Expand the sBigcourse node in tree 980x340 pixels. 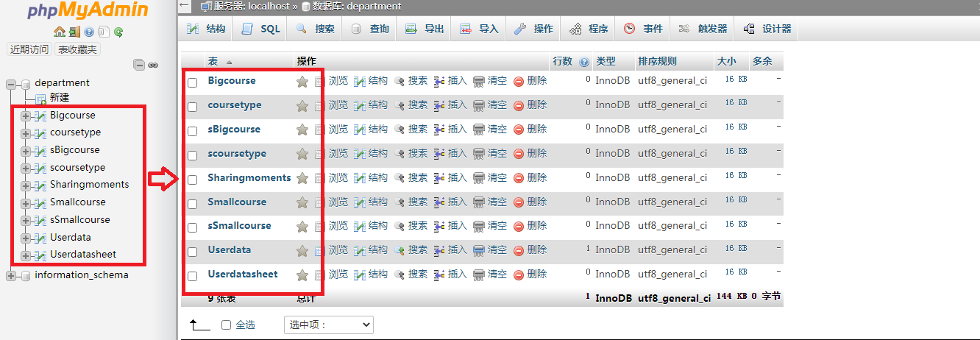(26, 151)
